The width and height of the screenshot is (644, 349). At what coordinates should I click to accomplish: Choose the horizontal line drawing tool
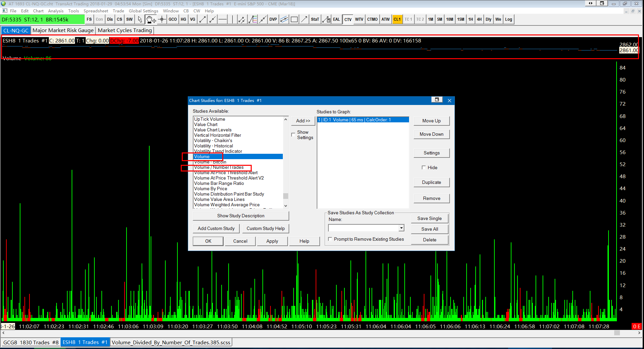tap(223, 19)
